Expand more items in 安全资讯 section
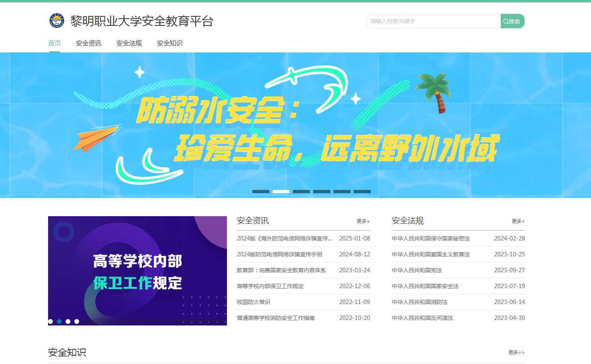591x364 pixels. [x=363, y=221]
